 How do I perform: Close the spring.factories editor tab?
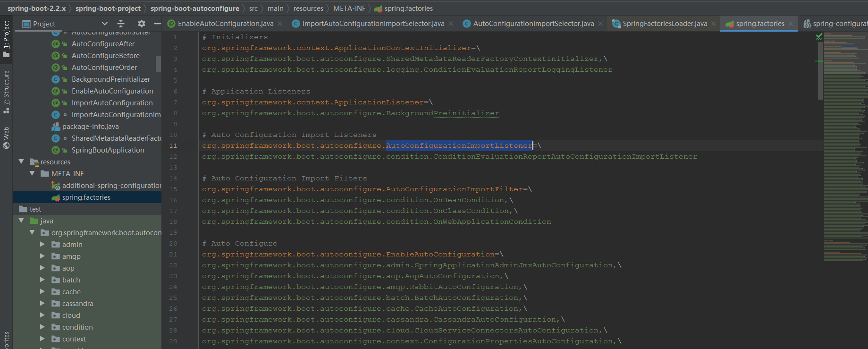click(x=791, y=24)
